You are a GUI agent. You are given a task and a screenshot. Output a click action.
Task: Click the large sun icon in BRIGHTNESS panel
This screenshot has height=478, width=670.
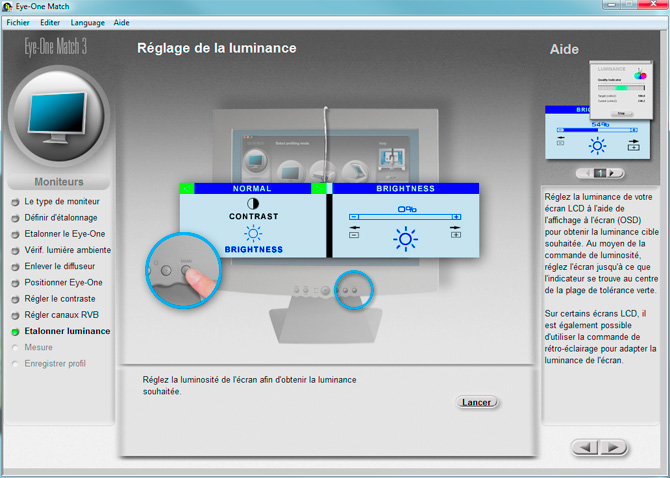(406, 239)
